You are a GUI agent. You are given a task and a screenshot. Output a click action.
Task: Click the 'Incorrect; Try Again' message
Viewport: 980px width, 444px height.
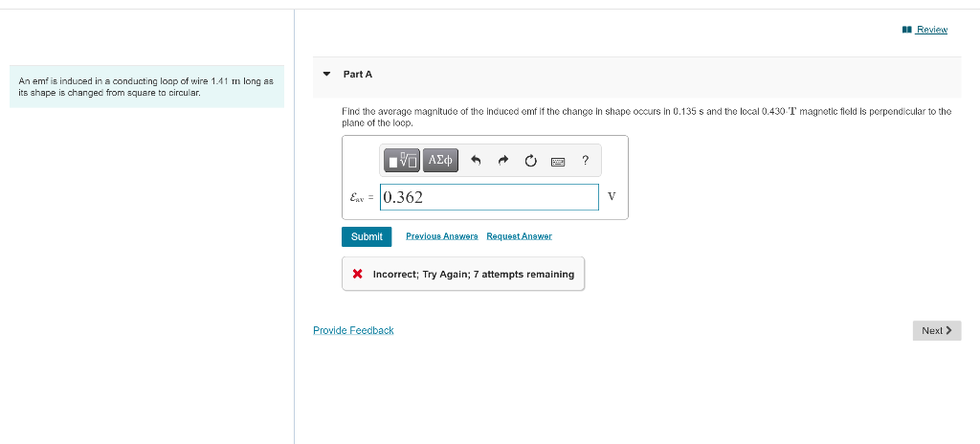click(463, 274)
